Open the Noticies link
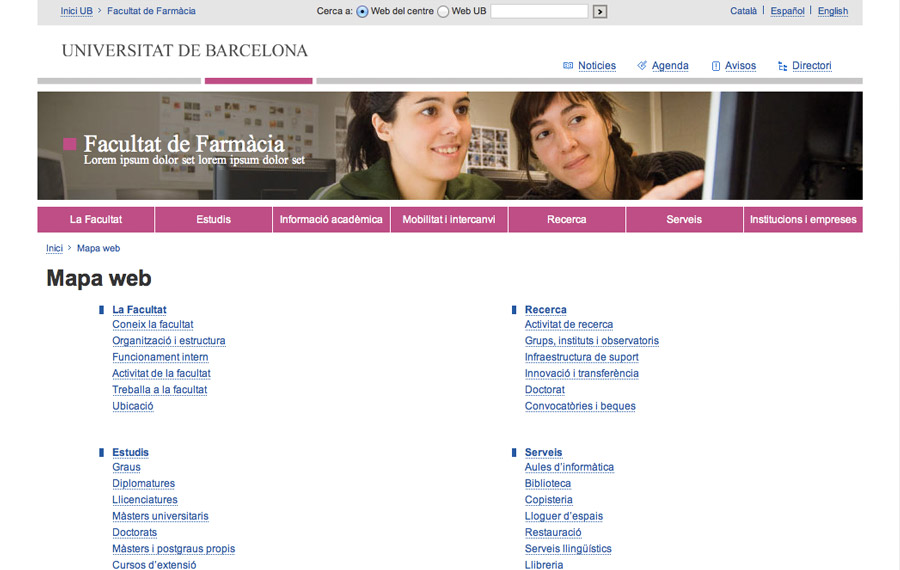900x570 pixels. click(596, 65)
